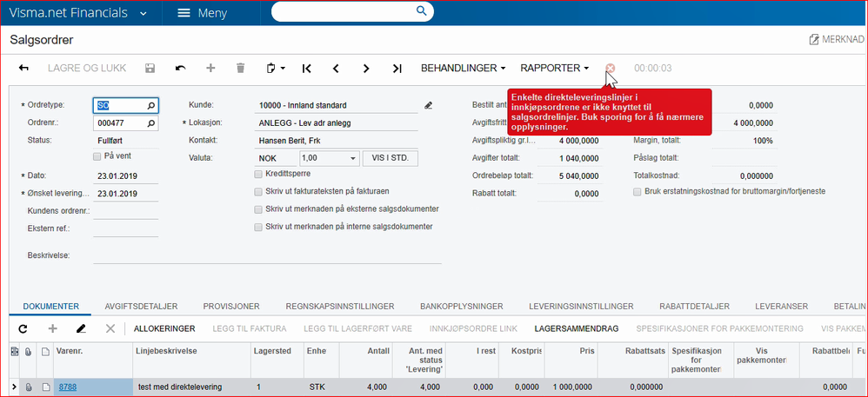Open the Behandlinger dropdown menu

pos(464,68)
